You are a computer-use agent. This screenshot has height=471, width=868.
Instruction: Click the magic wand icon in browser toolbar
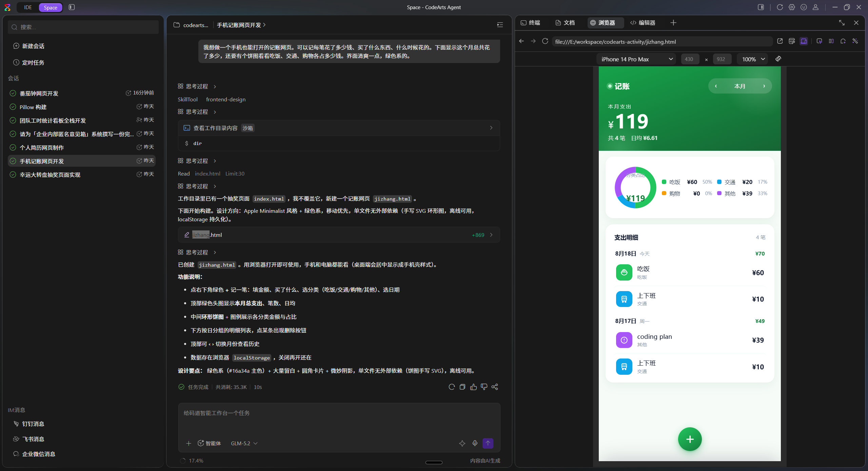coord(855,41)
